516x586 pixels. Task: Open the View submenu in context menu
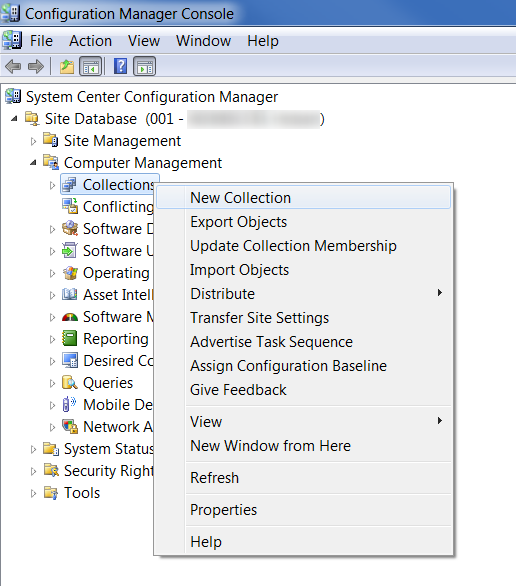click(x=303, y=422)
